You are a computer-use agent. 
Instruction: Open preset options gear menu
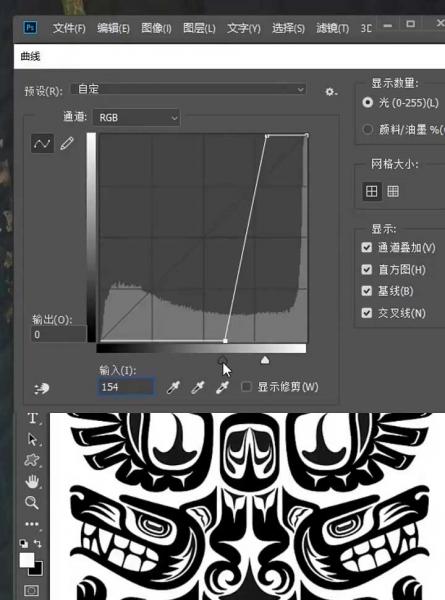point(331,92)
